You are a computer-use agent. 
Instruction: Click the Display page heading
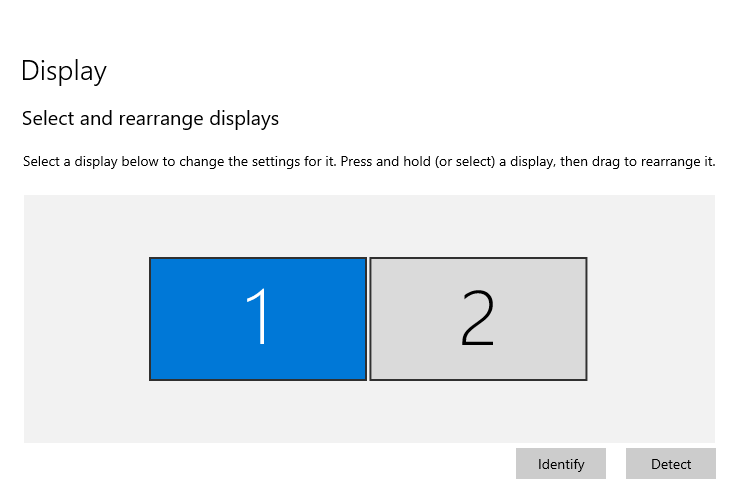pos(64,71)
